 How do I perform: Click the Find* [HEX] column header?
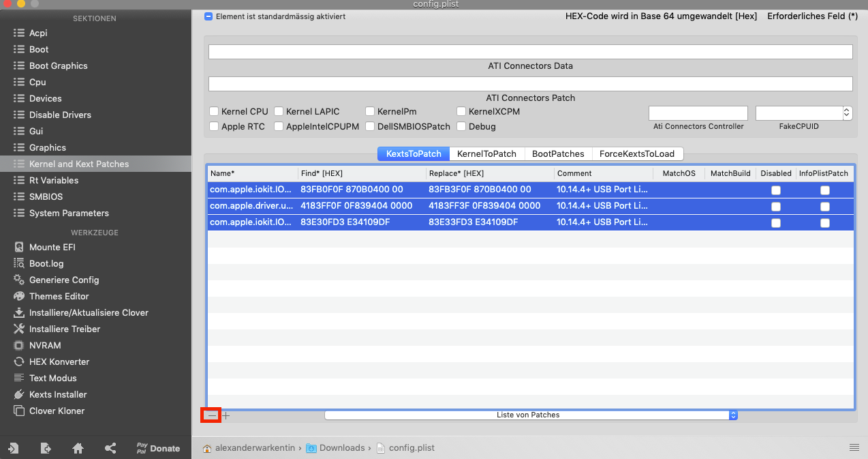[362, 173]
